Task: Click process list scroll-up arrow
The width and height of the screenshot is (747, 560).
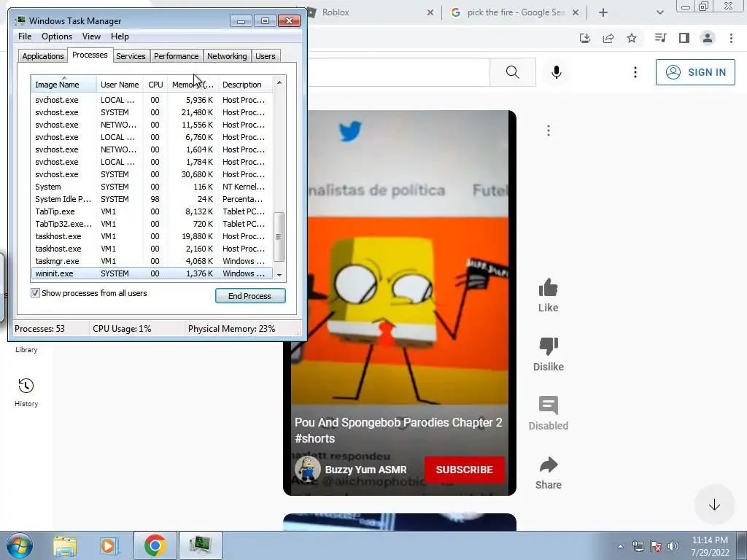Action: 279,83
